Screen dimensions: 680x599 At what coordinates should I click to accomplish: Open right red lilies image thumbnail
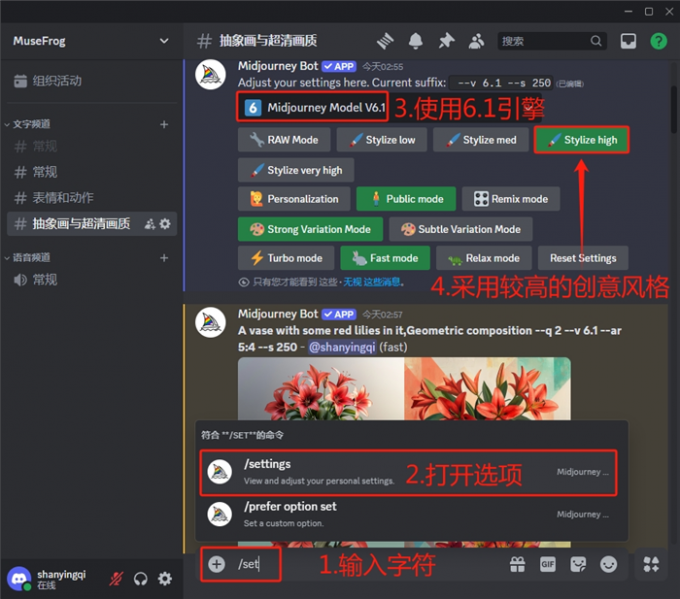[x=487, y=389]
